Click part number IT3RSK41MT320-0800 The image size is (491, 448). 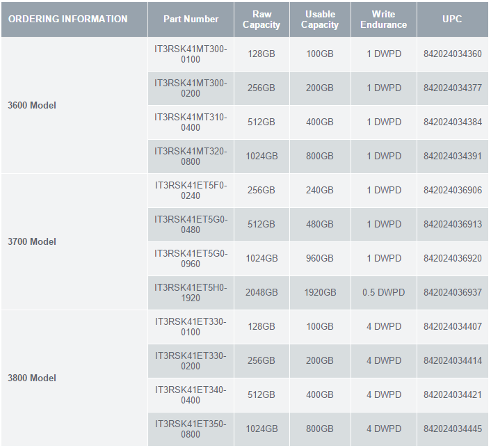point(191,157)
